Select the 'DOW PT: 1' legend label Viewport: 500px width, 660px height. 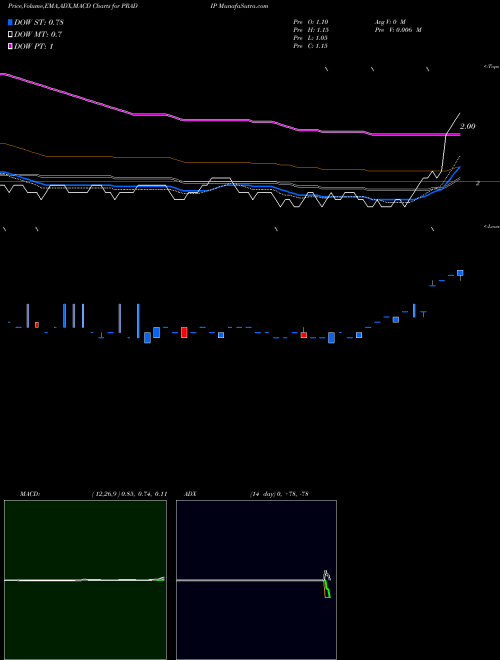coord(34,46)
